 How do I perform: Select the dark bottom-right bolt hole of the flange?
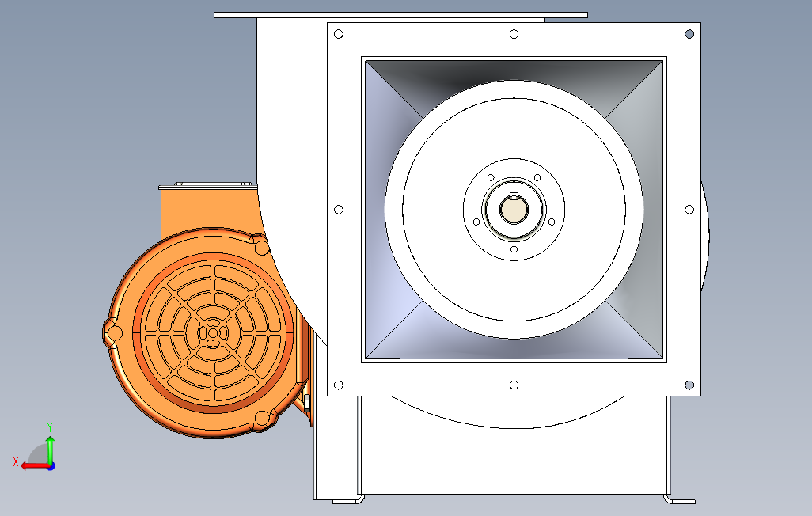[689, 385]
